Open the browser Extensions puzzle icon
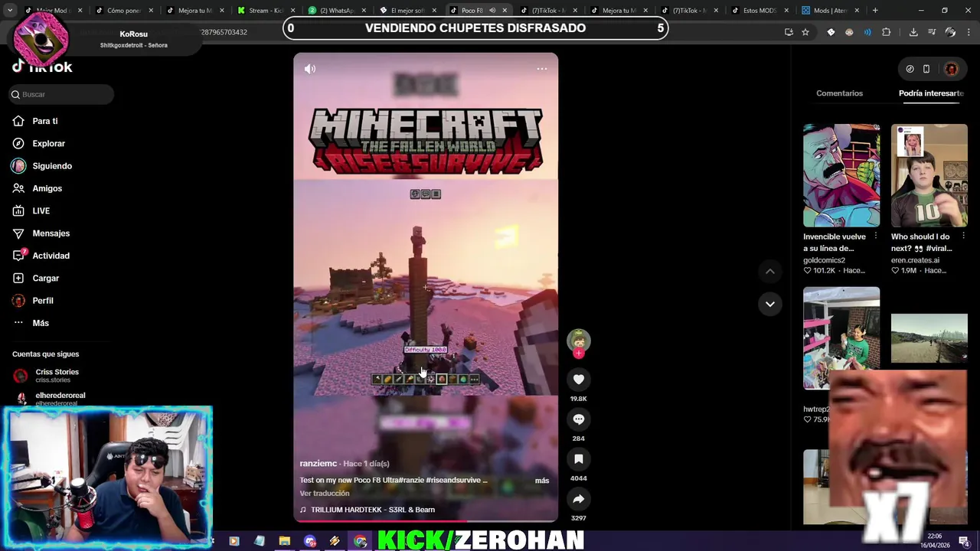The width and height of the screenshot is (980, 551). click(x=887, y=32)
